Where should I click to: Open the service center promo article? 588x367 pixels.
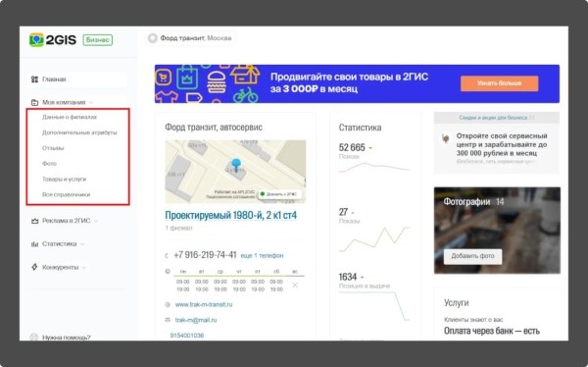coord(497,148)
